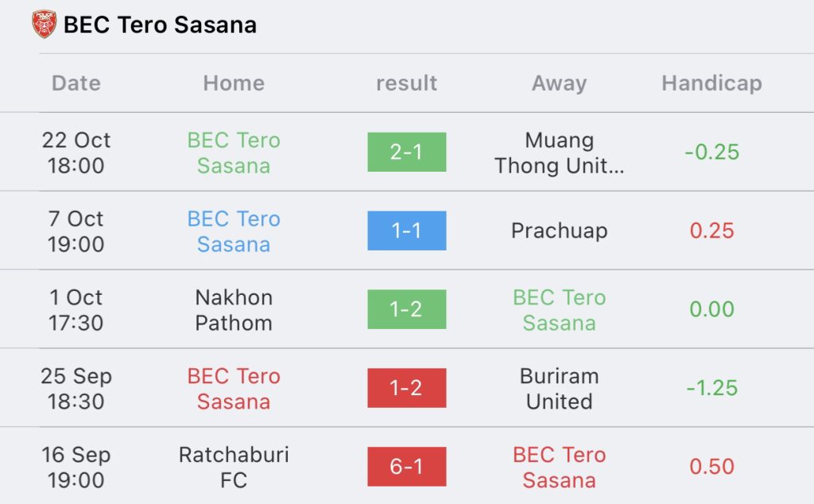Select the 22 Oct 18:00 match date
The height and width of the screenshot is (504, 814).
pyautogui.click(x=76, y=153)
